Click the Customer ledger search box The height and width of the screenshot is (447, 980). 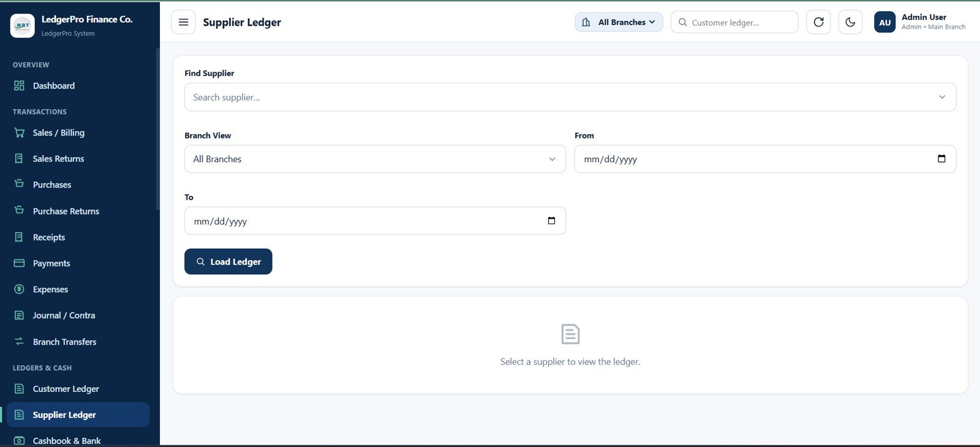click(734, 22)
